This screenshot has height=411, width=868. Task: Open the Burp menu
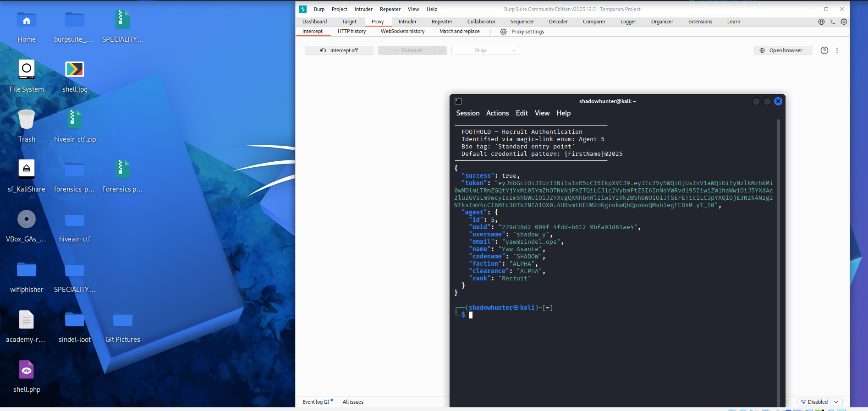319,9
